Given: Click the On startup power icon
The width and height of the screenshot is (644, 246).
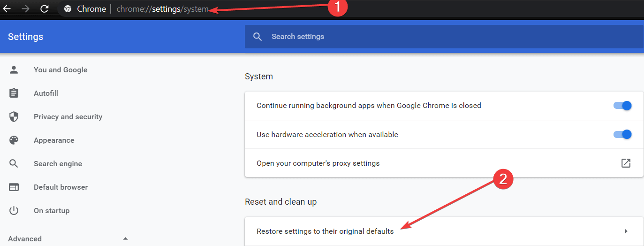Looking at the screenshot, I should pyautogui.click(x=14, y=211).
